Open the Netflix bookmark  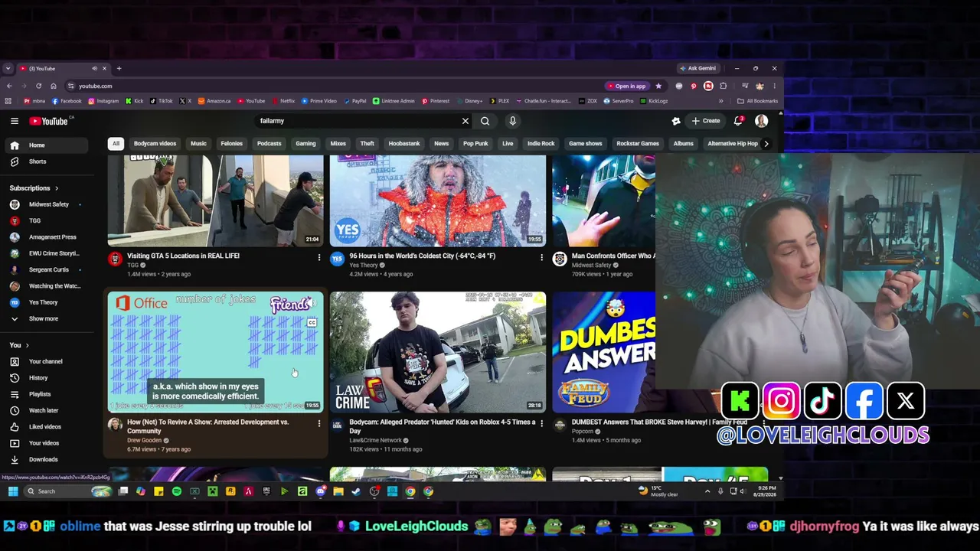tap(283, 101)
